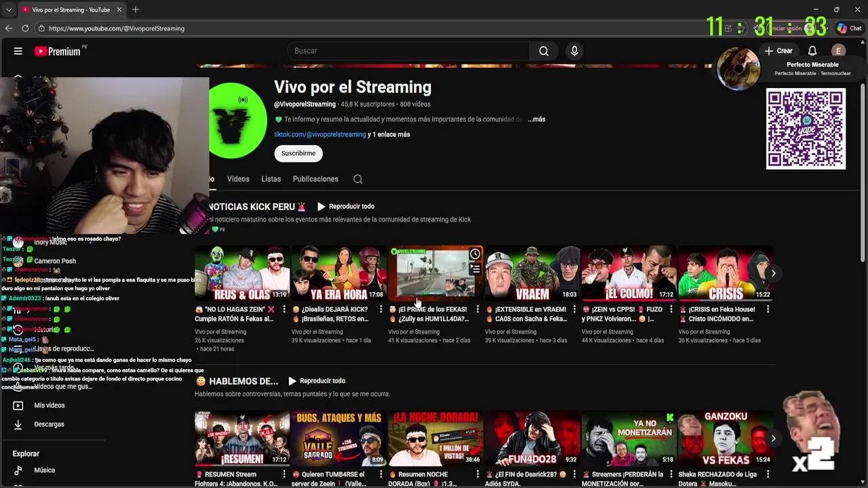
Task: Open the account avatar menu
Action: point(838,51)
